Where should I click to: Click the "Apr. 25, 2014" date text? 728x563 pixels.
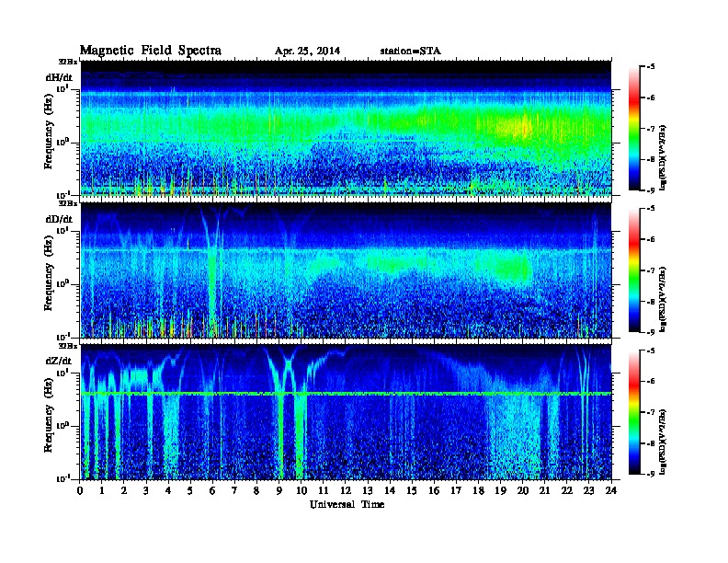(307, 52)
